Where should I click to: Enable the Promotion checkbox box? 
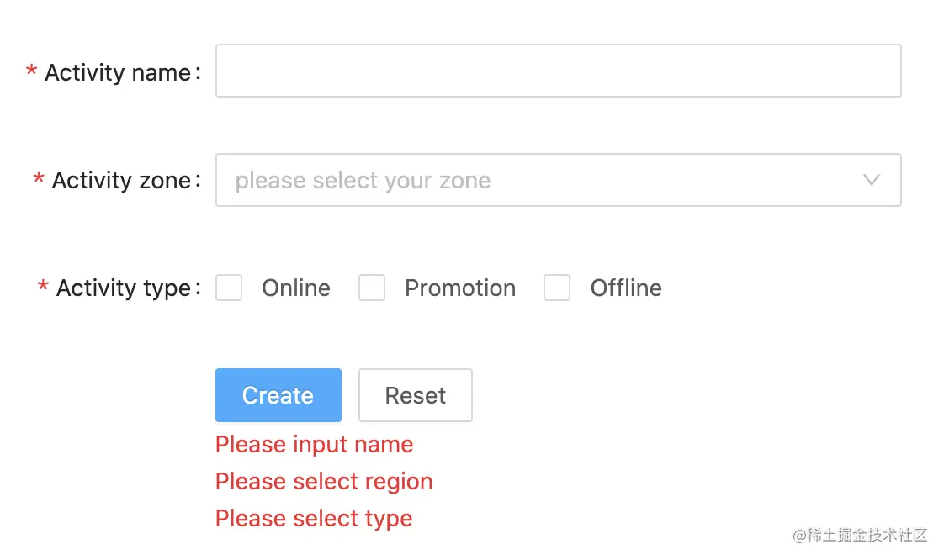pyautogui.click(x=372, y=288)
